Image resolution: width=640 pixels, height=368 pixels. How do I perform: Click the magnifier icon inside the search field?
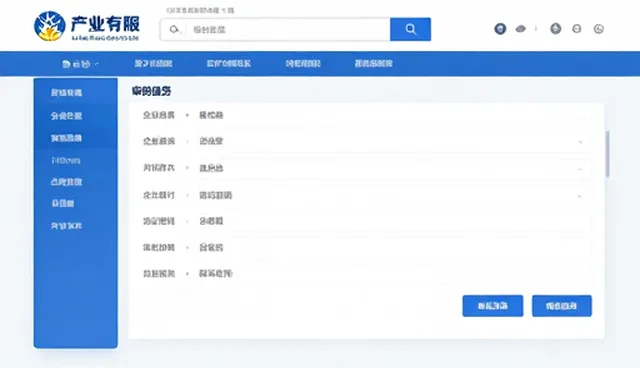[174, 29]
